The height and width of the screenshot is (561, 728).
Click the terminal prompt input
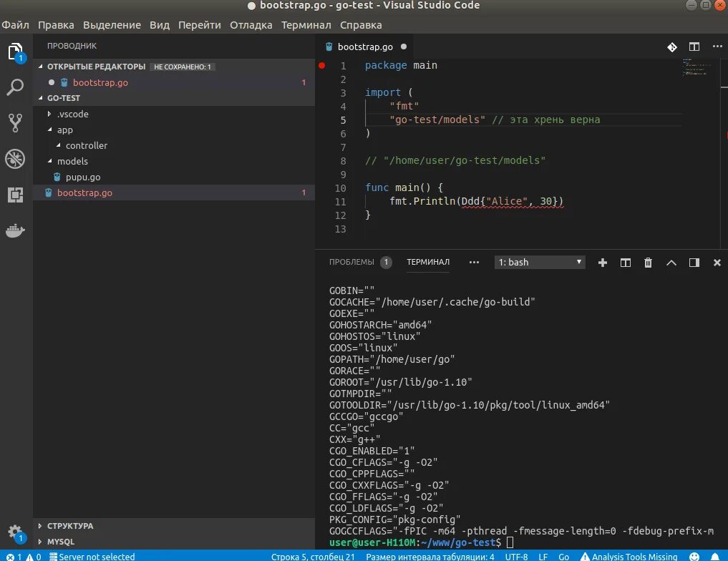(x=510, y=542)
